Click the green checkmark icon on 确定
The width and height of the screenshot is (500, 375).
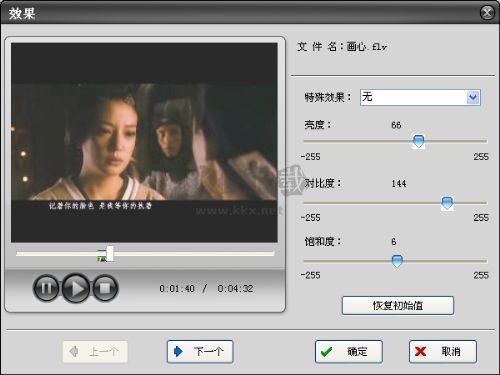click(x=326, y=351)
